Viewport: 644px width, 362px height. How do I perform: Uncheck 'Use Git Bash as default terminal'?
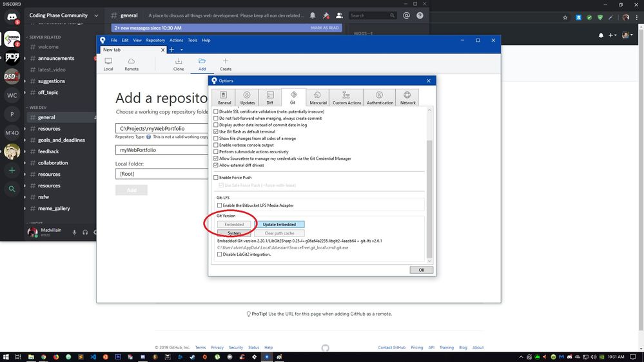pyautogui.click(x=215, y=132)
